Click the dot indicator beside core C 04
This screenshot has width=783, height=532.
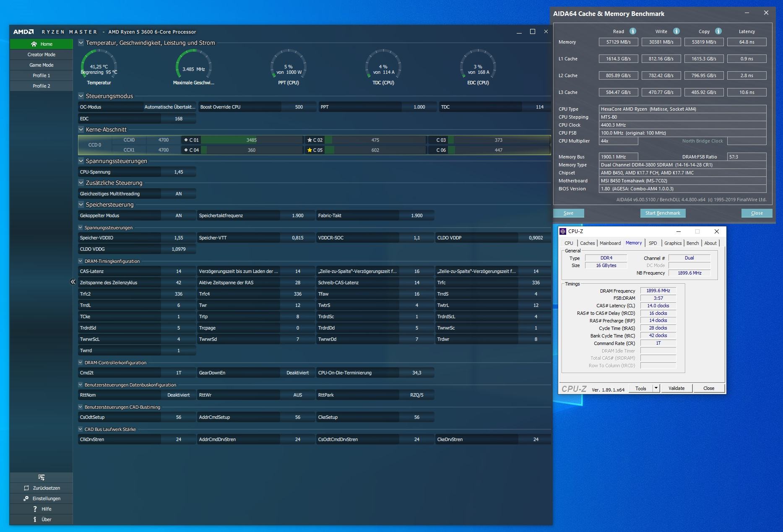186,150
